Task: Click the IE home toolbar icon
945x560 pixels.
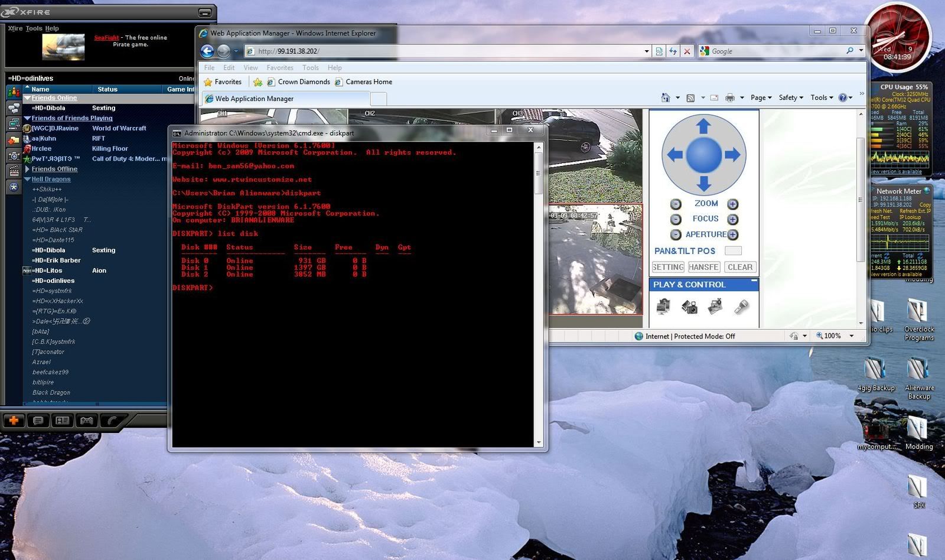Action: point(666,97)
